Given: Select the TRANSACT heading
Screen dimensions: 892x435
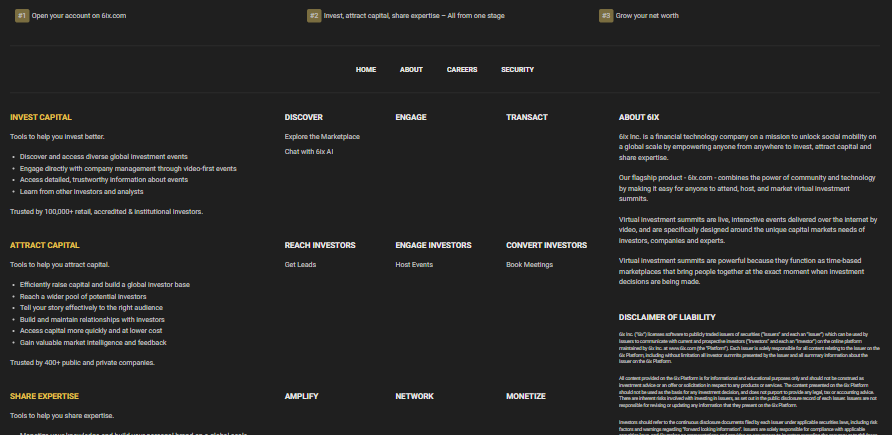Looking at the screenshot, I should [x=526, y=117].
